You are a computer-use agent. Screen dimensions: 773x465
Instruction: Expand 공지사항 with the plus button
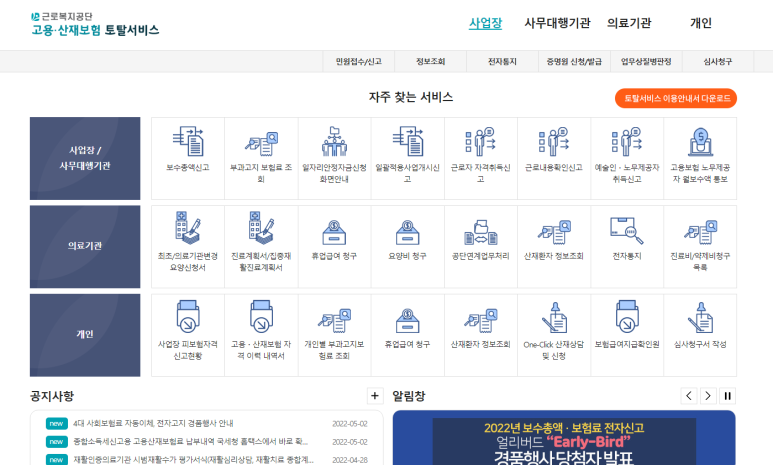pos(375,395)
